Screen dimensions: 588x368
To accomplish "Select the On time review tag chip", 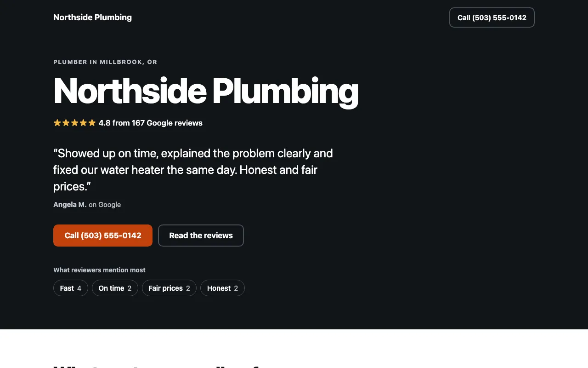I will click(115, 288).
